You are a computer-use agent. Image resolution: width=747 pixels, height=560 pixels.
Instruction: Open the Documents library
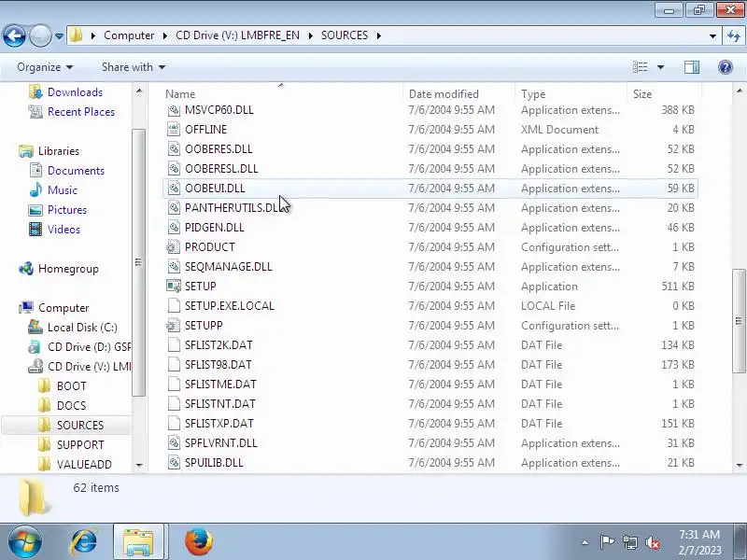76,171
